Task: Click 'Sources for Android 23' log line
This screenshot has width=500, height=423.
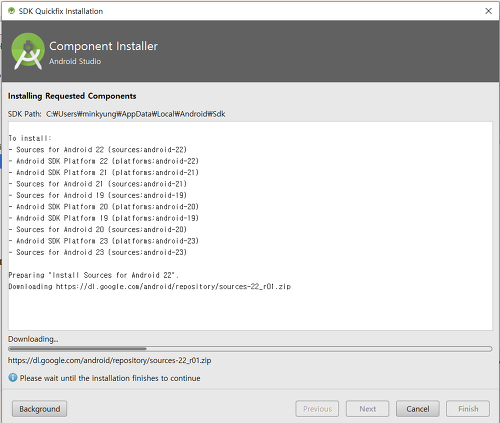Action: click(x=98, y=252)
